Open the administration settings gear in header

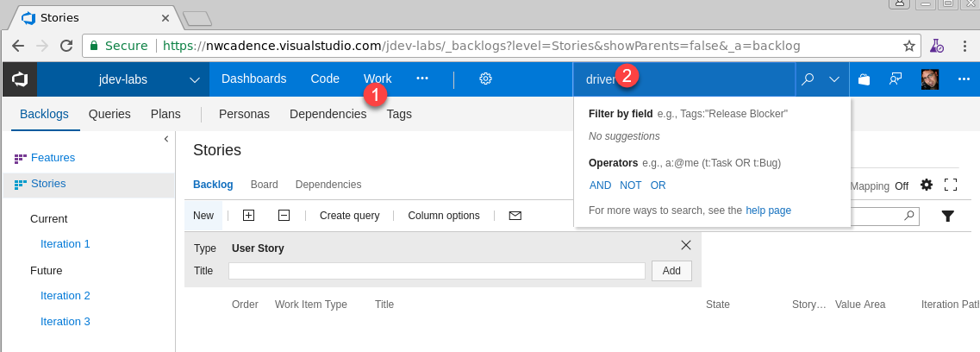pyautogui.click(x=485, y=79)
